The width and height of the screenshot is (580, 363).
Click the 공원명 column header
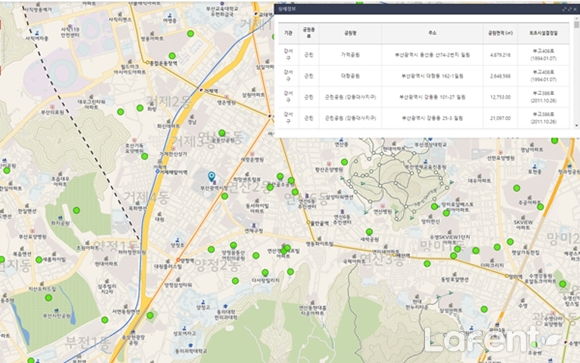(x=350, y=33)
